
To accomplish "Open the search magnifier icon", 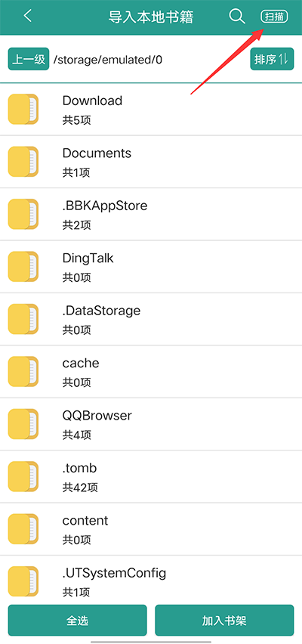I will click(x=237, y=17).
